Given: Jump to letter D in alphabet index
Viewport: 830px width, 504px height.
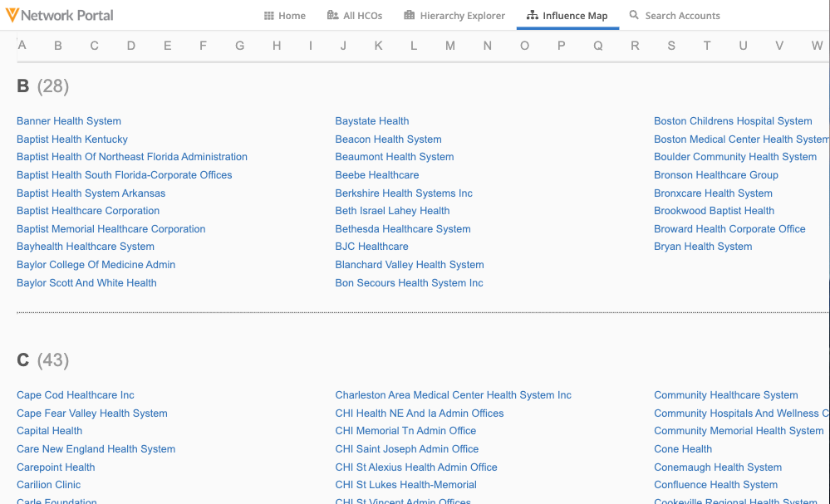Looking at the screenshot, I should 131,46.
